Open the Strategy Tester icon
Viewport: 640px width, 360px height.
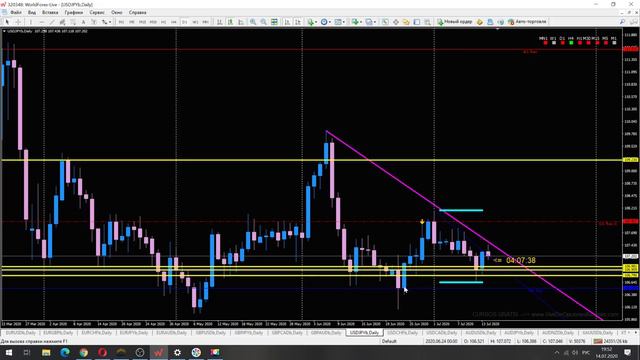427,22
